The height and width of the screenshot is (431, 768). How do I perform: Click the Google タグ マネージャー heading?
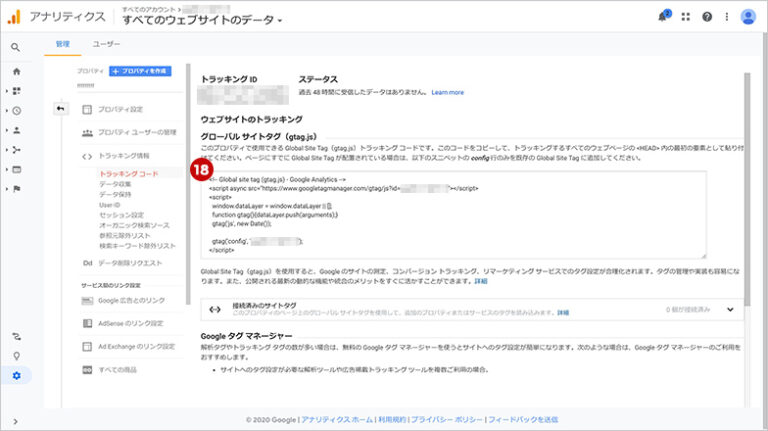(x=246, y=336)
